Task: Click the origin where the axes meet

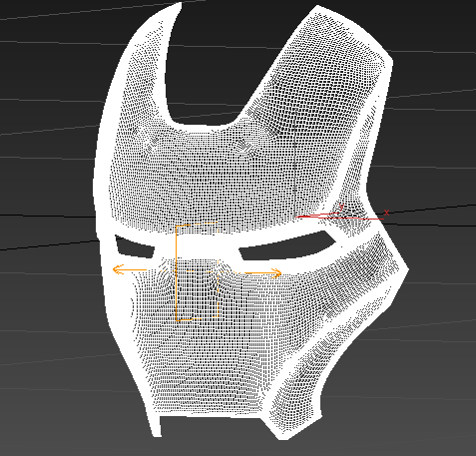Action: [x=296, y=217]
